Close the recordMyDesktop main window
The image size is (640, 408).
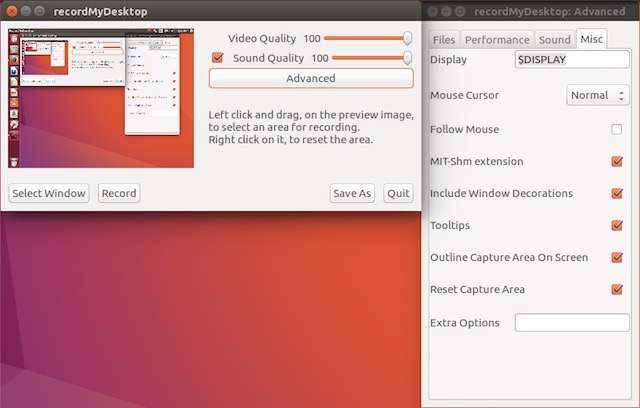(x=12, y=10)
